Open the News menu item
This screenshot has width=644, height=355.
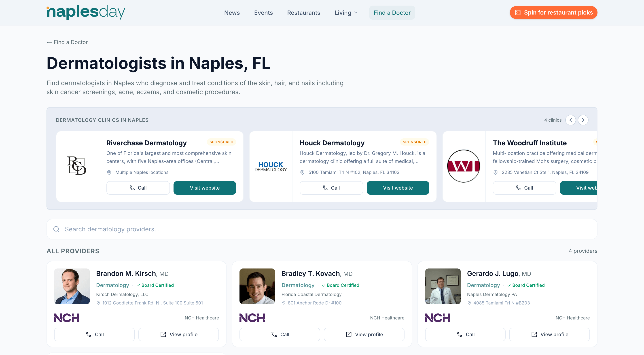point(232,13)
